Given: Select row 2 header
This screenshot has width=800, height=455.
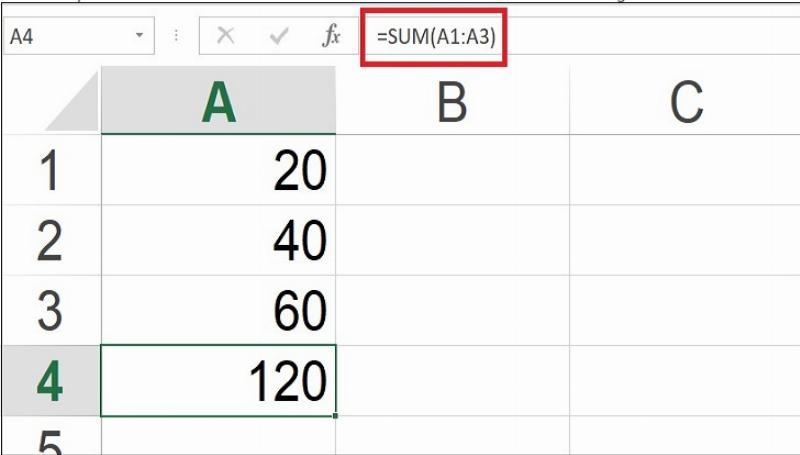Looking at the screenshot, I should pos(51,240).
